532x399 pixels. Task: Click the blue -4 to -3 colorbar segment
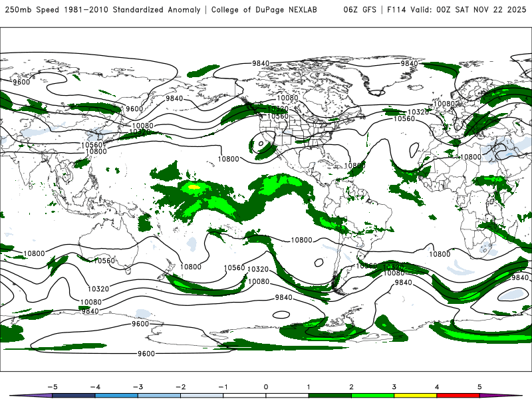coord(116,396)
